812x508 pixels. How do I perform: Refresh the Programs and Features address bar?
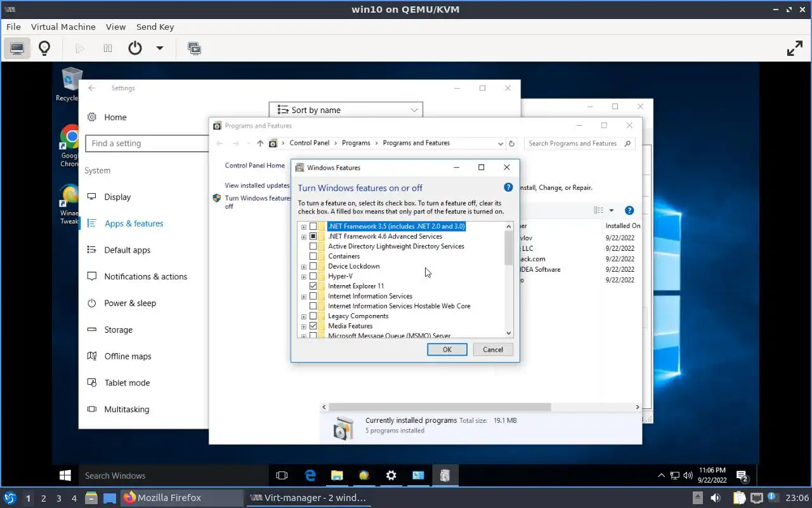[x=512, y=144]
